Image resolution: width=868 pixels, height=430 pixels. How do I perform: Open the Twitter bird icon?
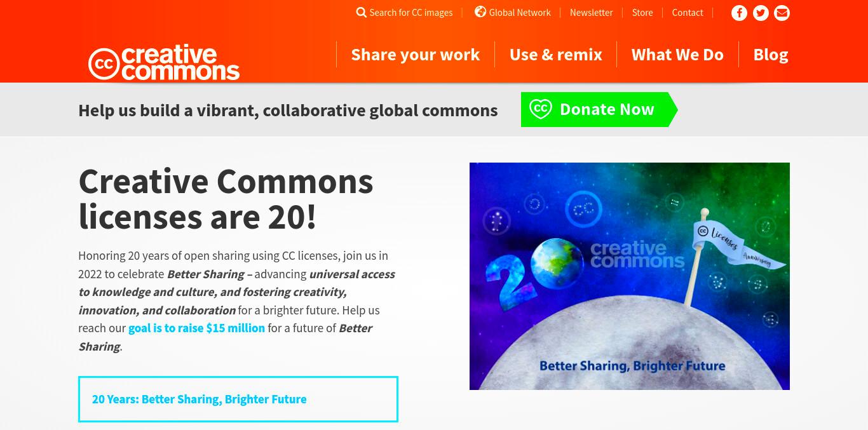[761, 13]
